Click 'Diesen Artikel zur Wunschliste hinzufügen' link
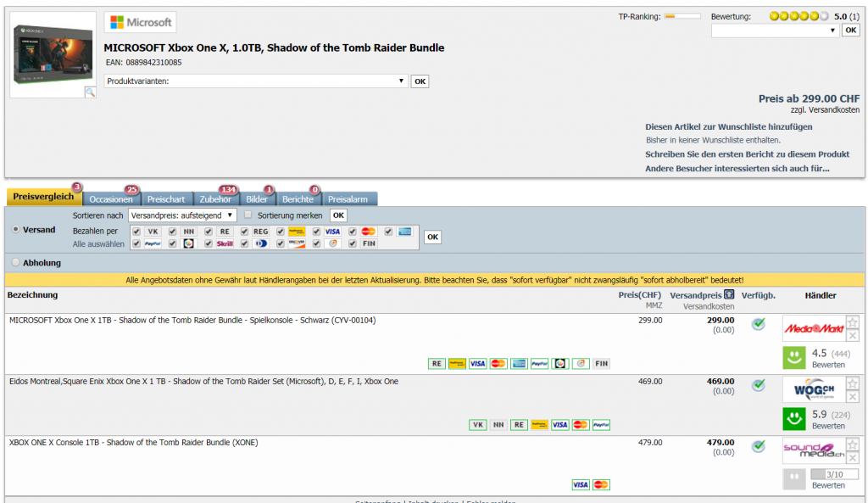 [728, 127]
